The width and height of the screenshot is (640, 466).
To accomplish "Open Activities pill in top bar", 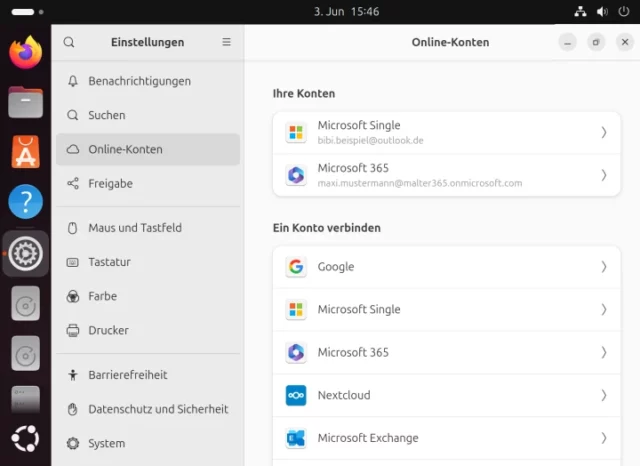I will [x=27, y=12].
